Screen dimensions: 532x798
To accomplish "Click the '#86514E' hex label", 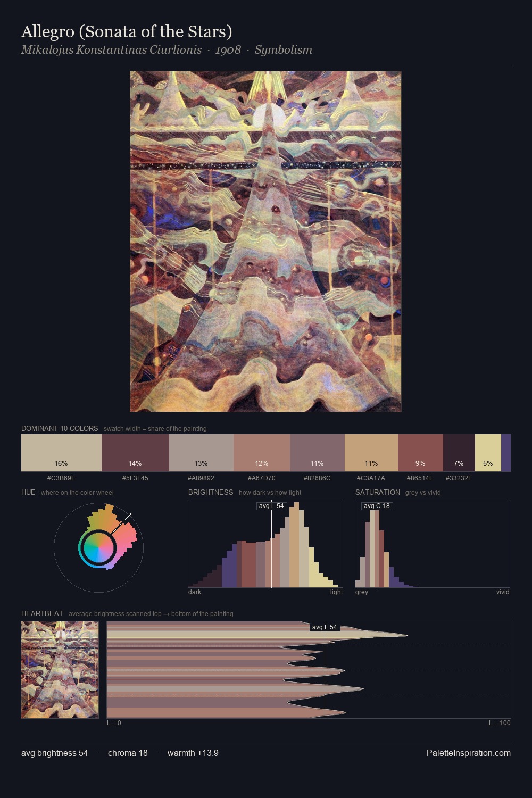I will click(420, 478).
